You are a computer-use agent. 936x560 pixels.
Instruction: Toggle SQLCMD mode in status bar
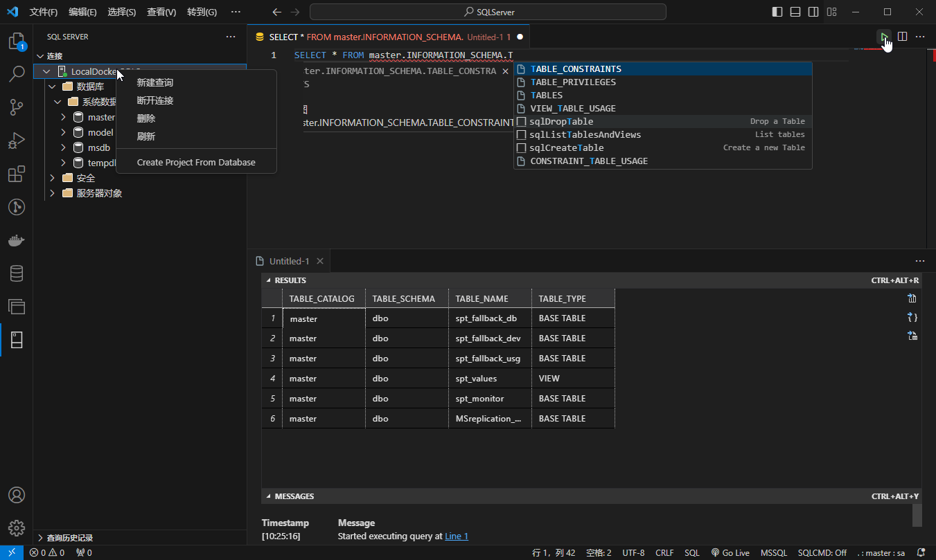(822, 553)
